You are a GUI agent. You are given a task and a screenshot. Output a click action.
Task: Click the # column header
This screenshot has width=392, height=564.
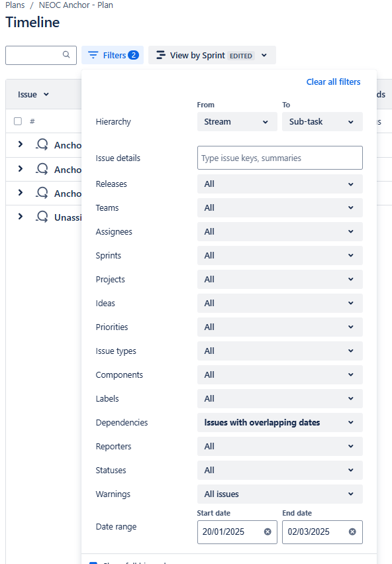pyautogui.click(x=32, y=121)
